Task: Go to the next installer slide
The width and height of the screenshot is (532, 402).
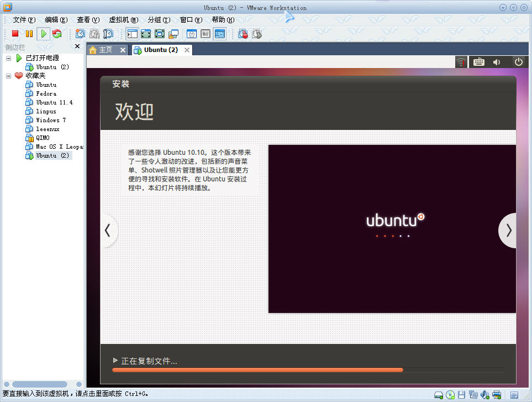Action: (508, 231)
